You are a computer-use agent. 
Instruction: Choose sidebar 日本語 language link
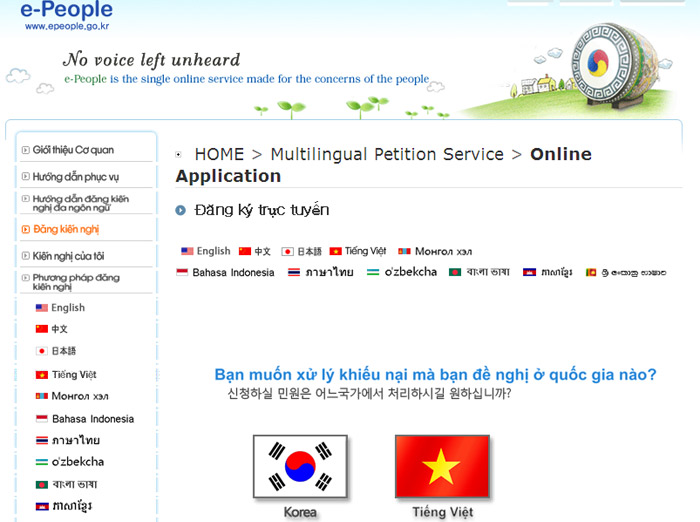tap(64, 351)
